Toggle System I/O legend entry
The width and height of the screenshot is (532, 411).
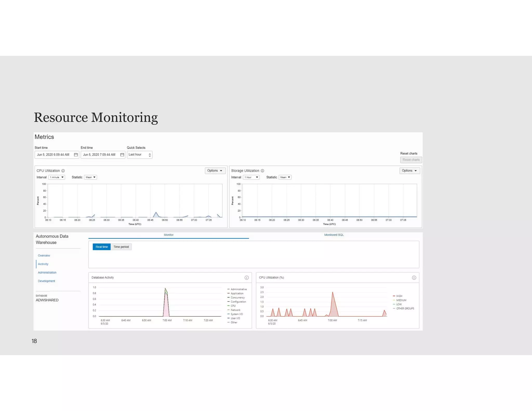[235, 314]
